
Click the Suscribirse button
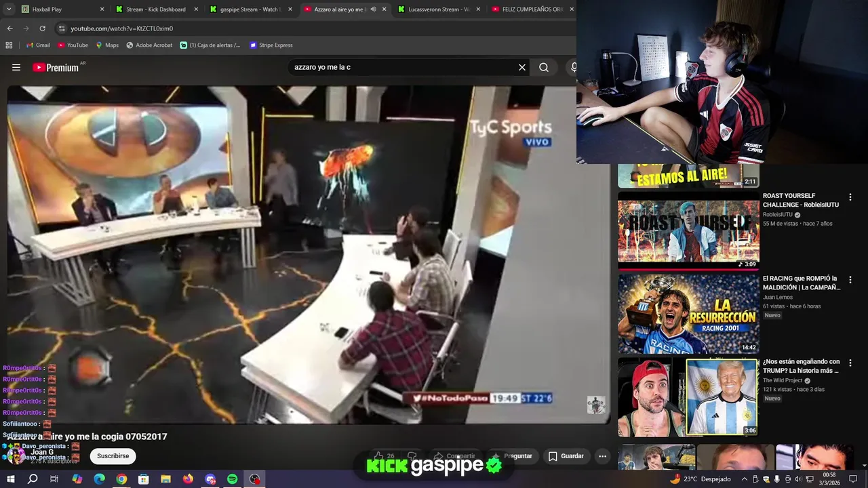(x=113, y=456)
